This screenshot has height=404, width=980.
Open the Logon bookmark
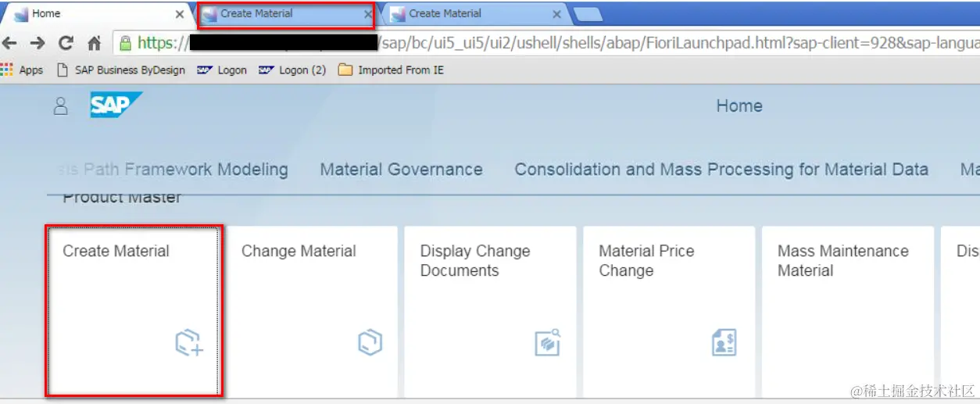pos(222,70)
